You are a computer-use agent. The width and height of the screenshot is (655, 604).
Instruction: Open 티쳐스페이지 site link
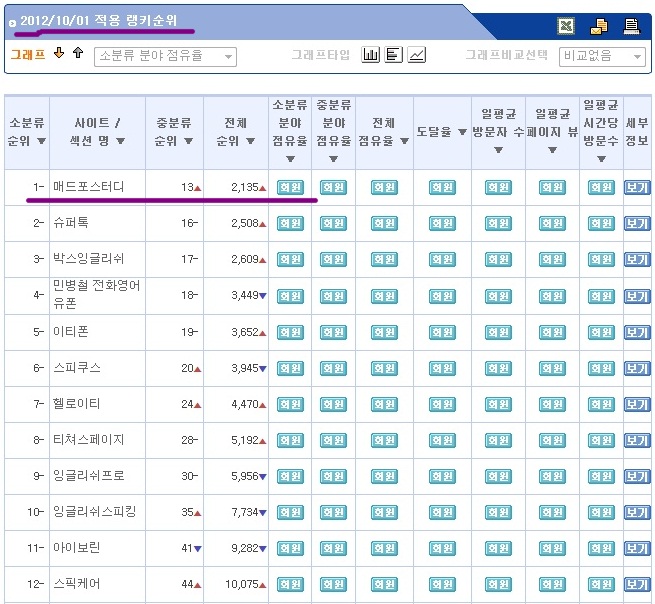[x=89, y=440]
